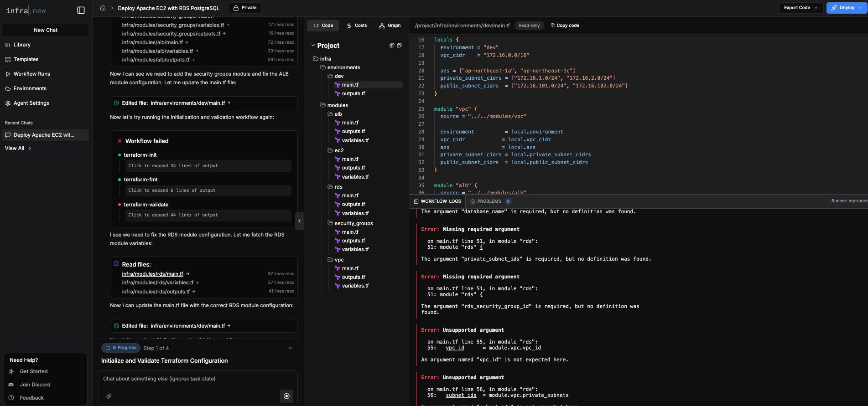Click the attachment paperclip icon
The width and height of the screenshot is (868, 406).
tap(109, 396)
